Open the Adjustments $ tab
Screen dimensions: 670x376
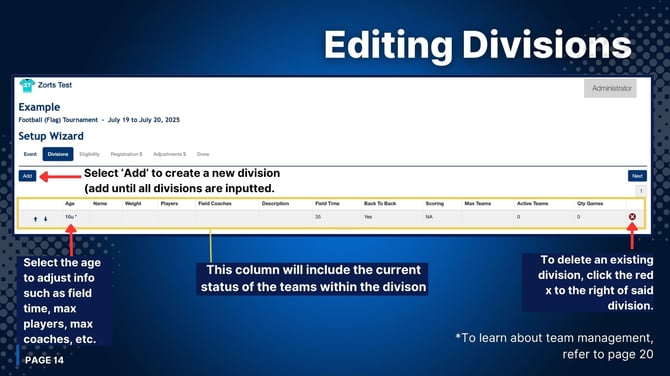[x=170, y=154]
